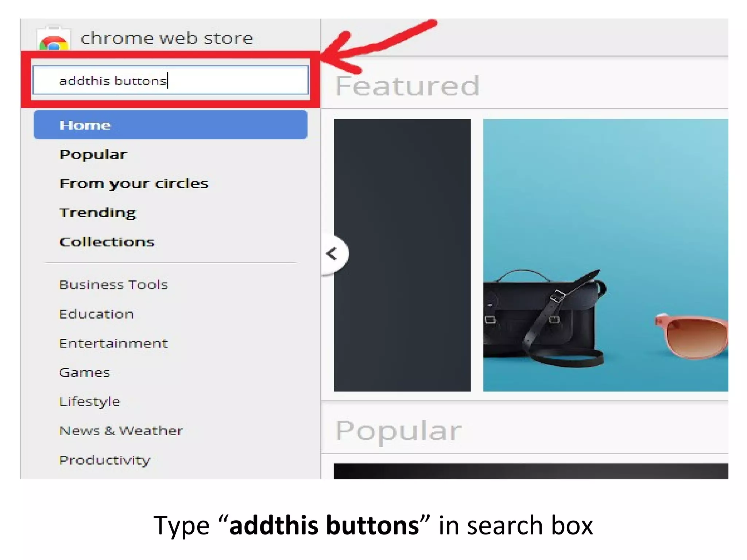Browse the Education category

tap(96, 314)
